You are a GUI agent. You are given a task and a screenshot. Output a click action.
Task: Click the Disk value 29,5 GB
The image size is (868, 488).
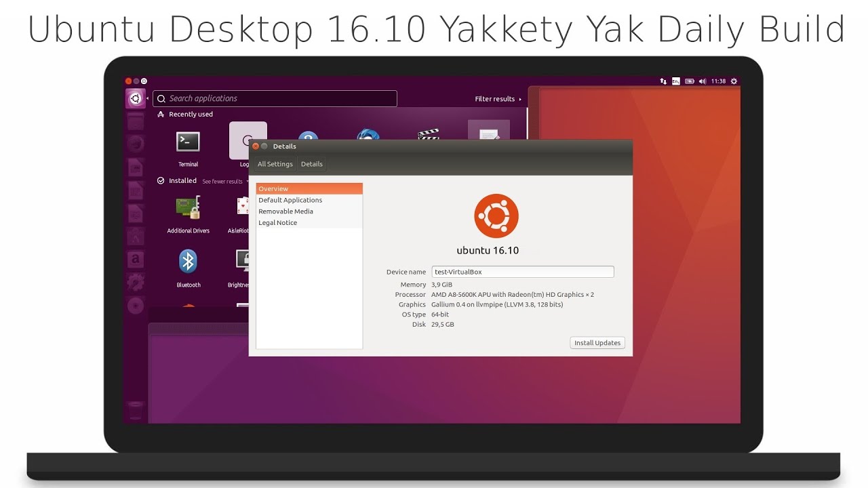click(x=443, y=325)
